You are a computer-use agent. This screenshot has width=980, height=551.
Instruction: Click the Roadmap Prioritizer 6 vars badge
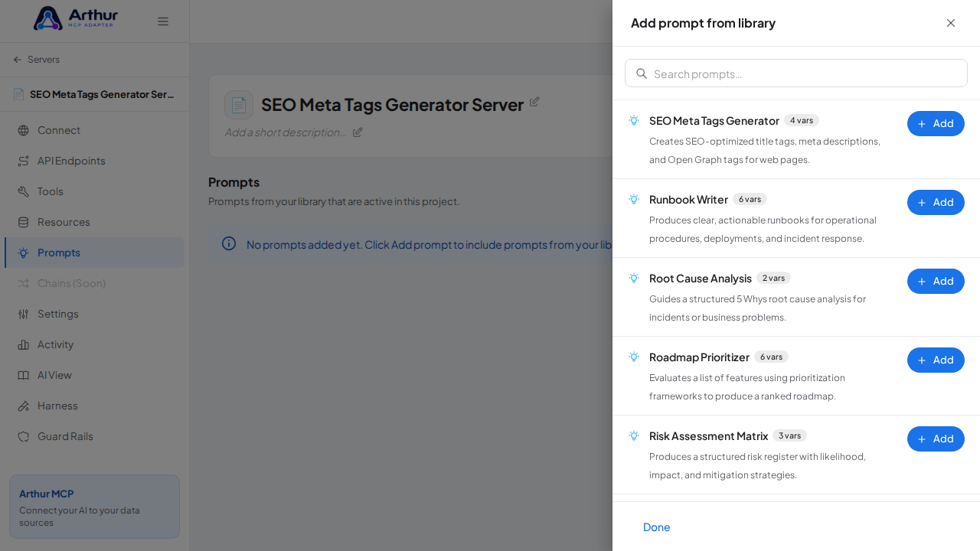(x=771, y=357)
